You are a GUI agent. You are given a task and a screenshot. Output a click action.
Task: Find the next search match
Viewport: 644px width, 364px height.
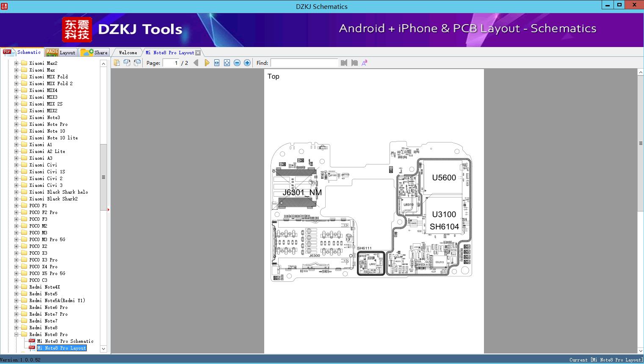coord(354,63)
